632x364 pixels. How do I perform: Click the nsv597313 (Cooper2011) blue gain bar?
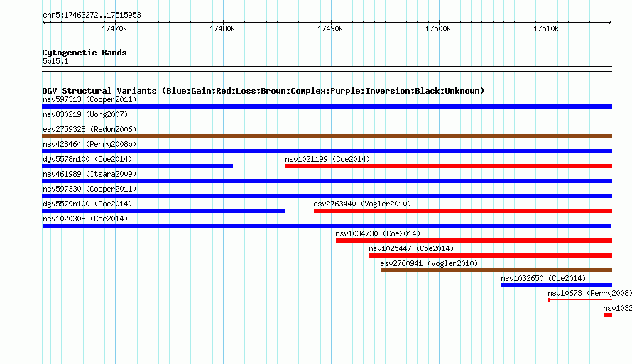tap(327, 106)
